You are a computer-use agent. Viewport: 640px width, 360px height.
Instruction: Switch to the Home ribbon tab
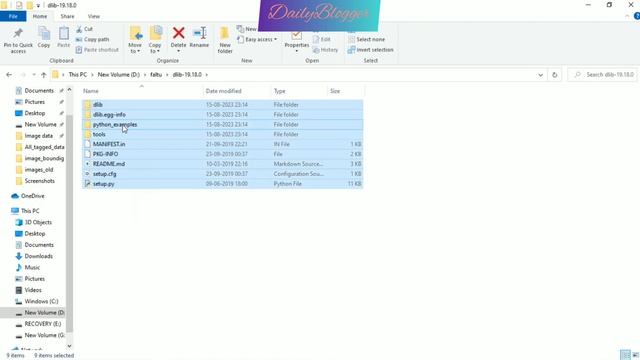[x=40, y=16]
